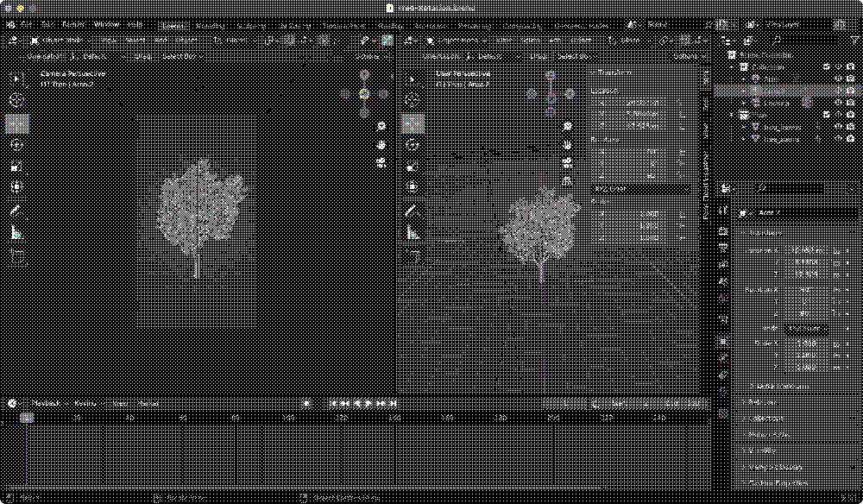Toggle visibility eye of first Collection
Viewport: 863px width, 504px height.
pyautogui.click(x=837, y=66)
